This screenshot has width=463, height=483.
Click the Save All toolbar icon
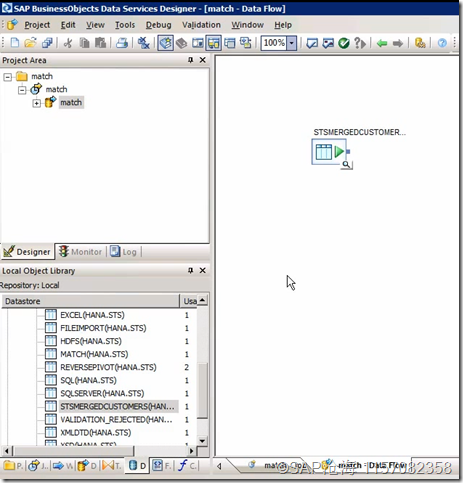47,43
